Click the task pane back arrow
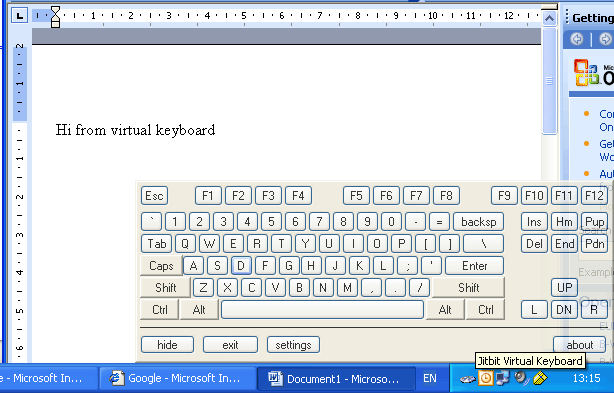Screen dimensions: 614x393 tap(576, 39)
